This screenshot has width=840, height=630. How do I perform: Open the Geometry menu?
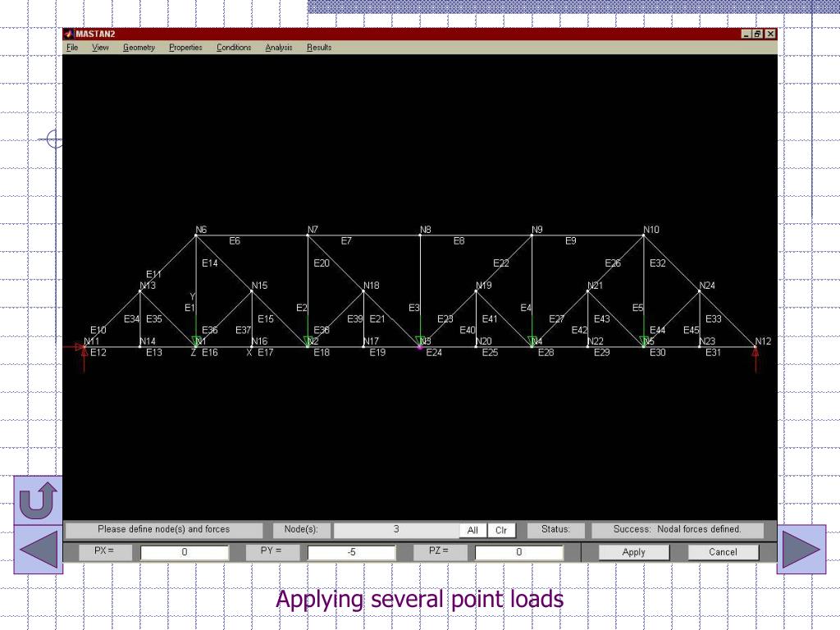point(139,47)
